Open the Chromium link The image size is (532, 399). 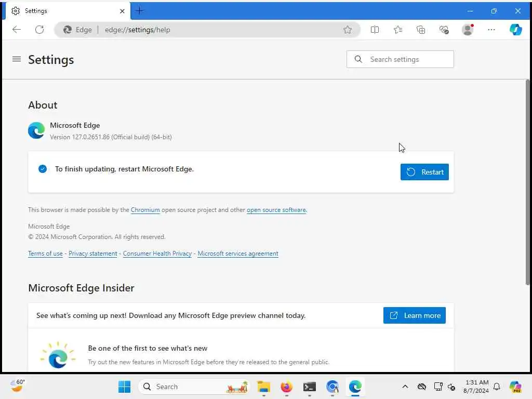click(145, 210)
